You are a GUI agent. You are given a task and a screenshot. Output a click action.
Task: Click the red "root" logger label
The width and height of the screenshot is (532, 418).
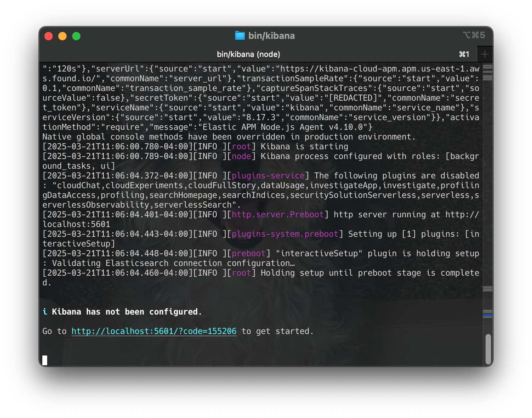pos(242,146)
